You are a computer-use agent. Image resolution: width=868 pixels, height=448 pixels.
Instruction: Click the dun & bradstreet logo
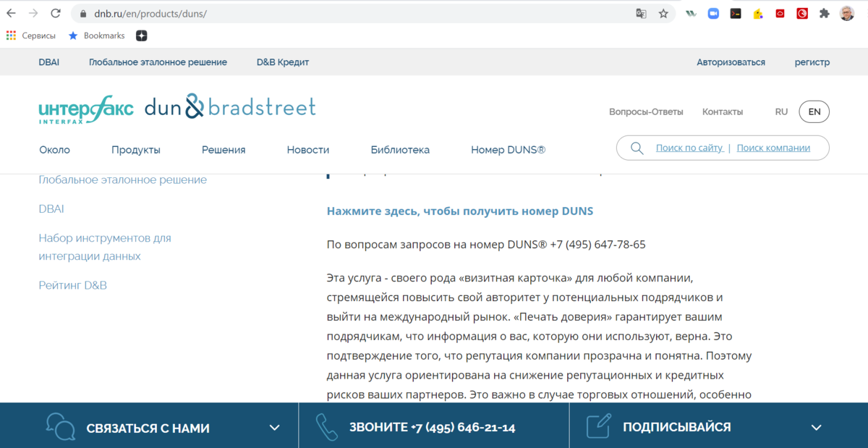coord(231,107)
